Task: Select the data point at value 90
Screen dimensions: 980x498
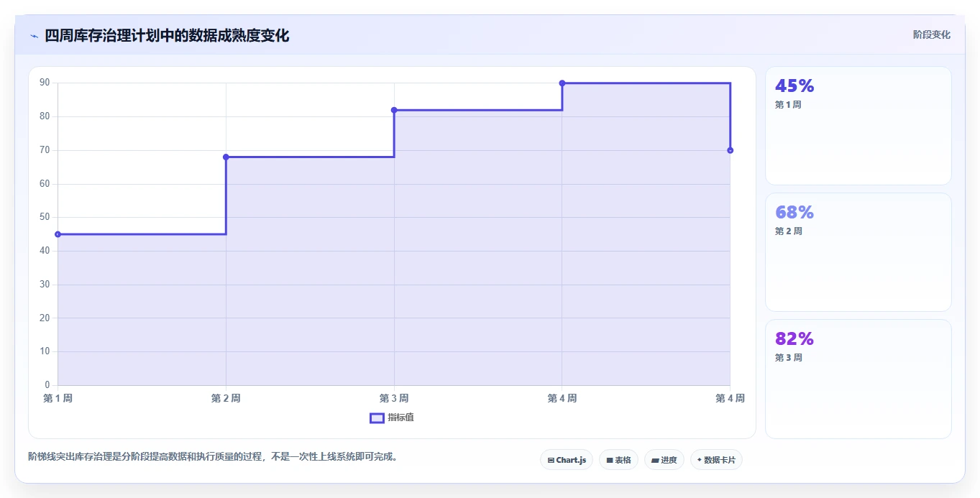Action: pos(562,83)
